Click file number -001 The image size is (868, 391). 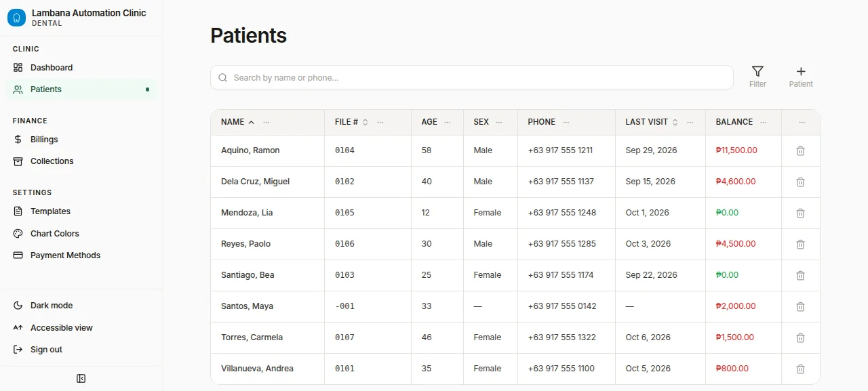(344, 306)
